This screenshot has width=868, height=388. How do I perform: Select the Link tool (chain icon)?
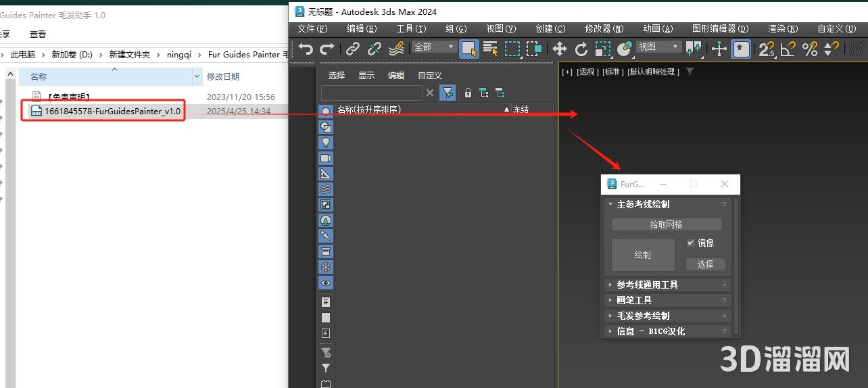pyautogui.click(x=353, y=49)
